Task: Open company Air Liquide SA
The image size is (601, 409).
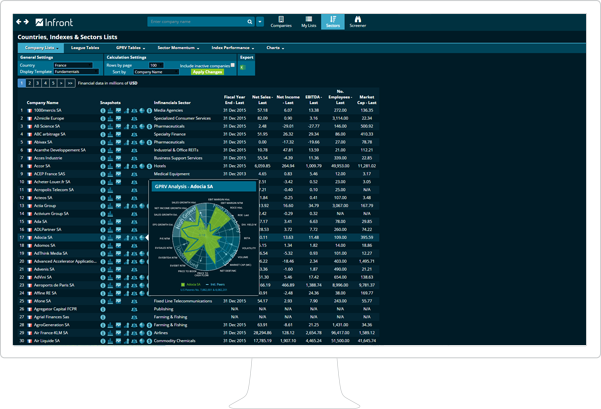Action: click(x=47, y=341)
